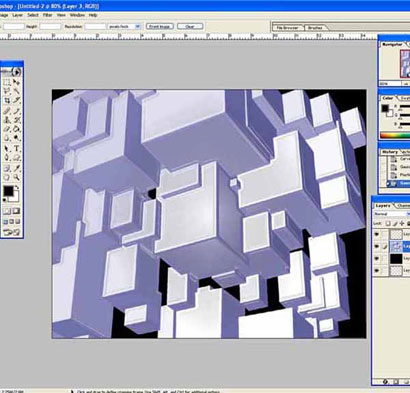This screenshot has height=393, width=410.
Task: Select the Lasso tool
Action: [7, 91]
